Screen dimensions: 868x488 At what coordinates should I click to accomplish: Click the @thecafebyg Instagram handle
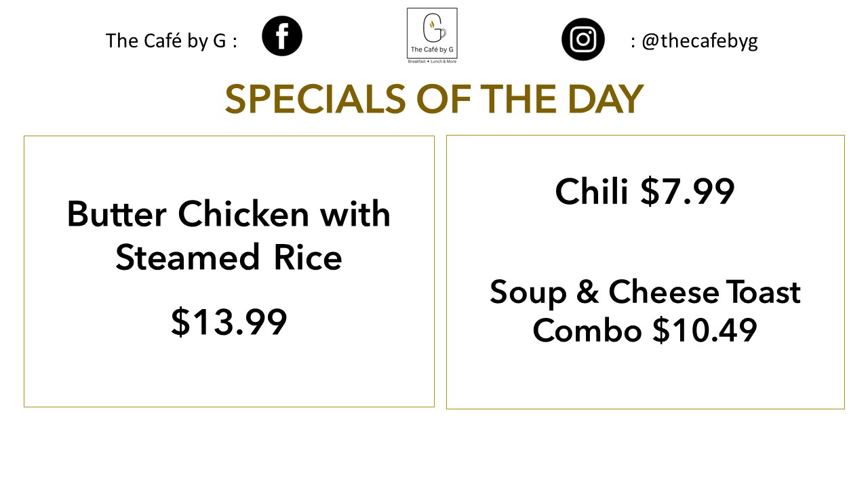[x=699, y=41]
